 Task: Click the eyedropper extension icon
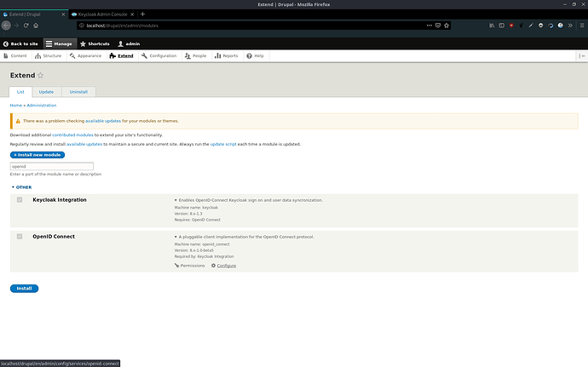coord(531,26)
